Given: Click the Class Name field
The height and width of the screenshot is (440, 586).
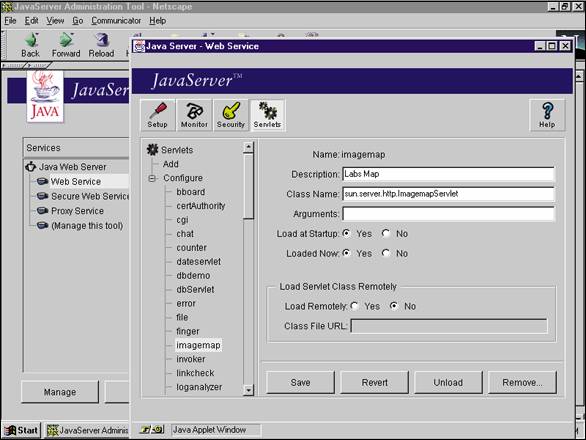Looking at the screenshot, I should pos(448,194).
